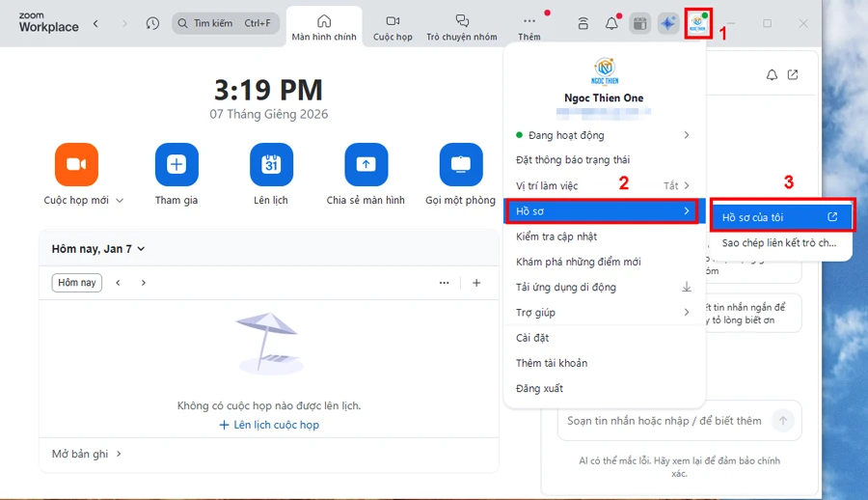Click the Lên lịch calendar icon
This screenshot has height=500, width=868.
coord(271,164)
